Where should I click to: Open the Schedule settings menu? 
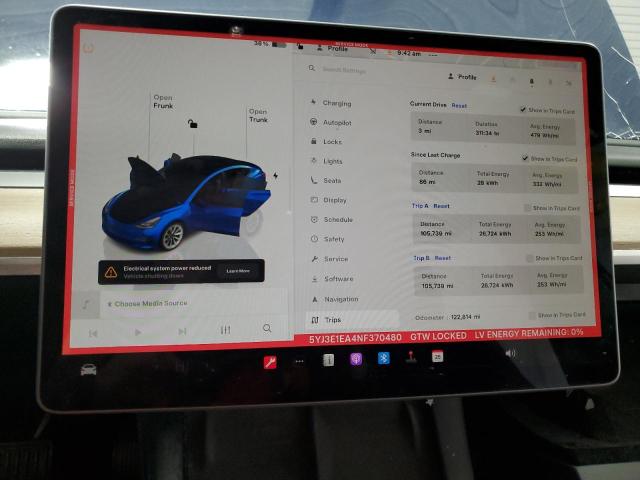point(332,220)
